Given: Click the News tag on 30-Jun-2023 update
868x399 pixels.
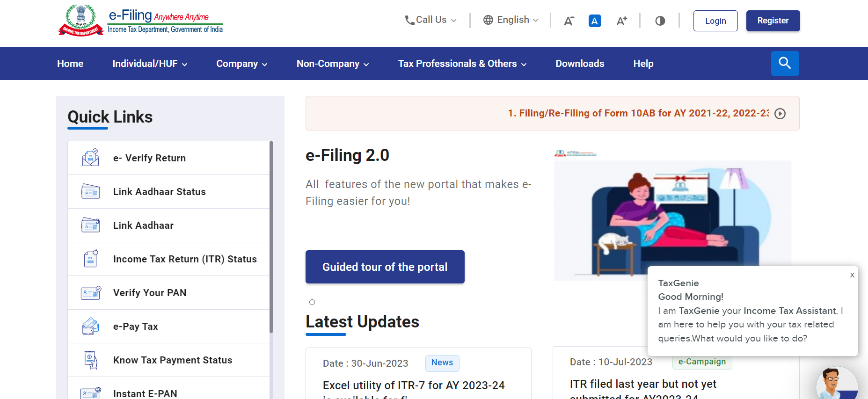Looking at the screenshot, I should [442, 363].
